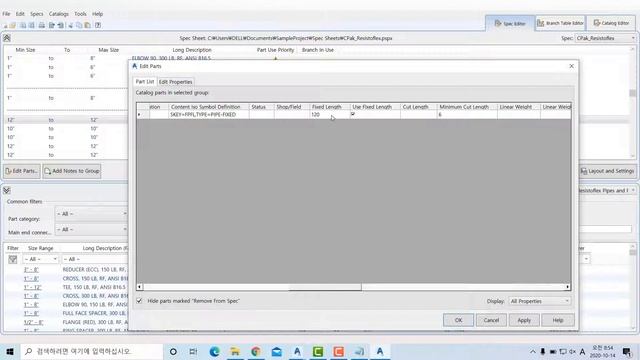
Task: Show hidden system tray icons
Action: [533, 351]
